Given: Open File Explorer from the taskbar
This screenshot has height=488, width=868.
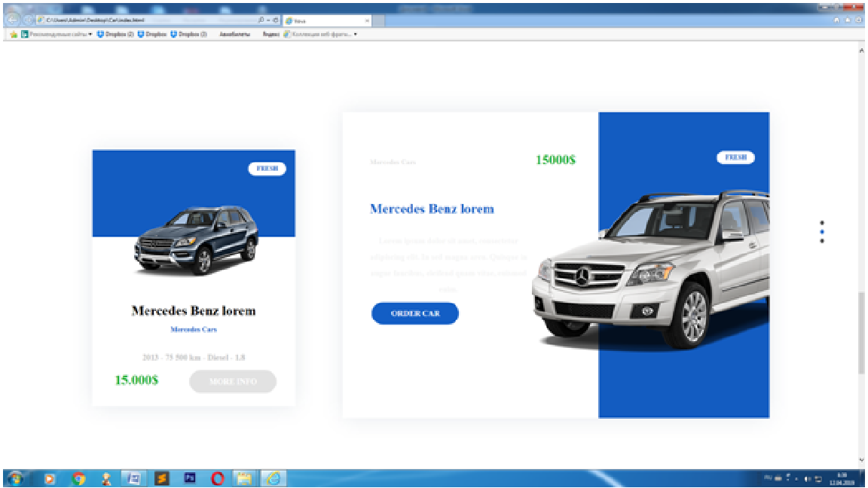Looking at the screenshot, I should [245, 479].
